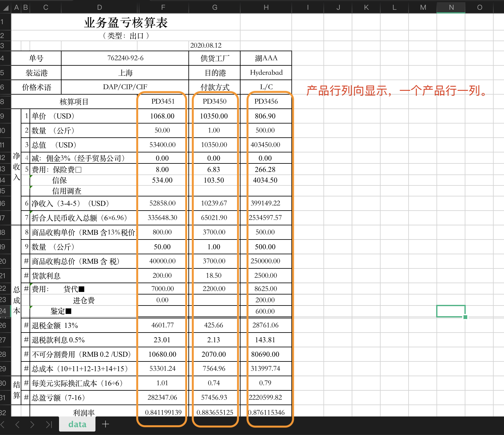Check the 保险费 empty checkbox
Screen dimensions: 504x435
click(x=79, y=170)
